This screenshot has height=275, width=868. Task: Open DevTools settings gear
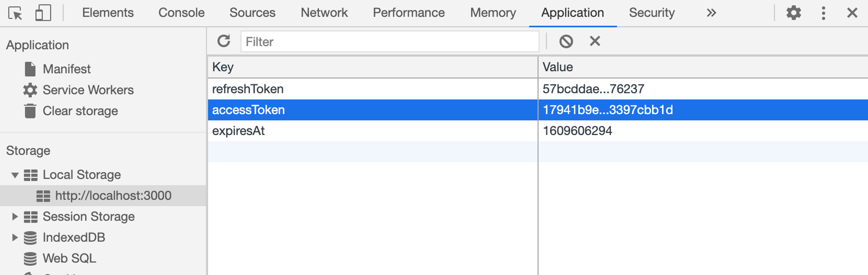[x=793, y=13]
